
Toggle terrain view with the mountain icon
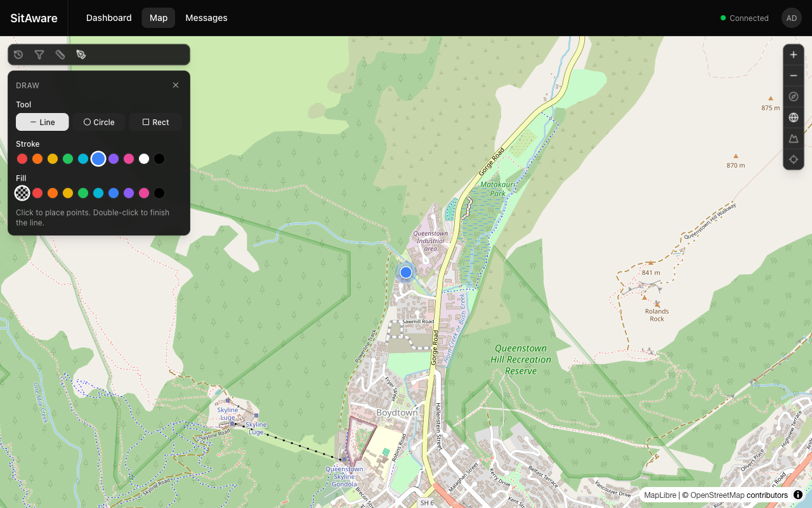click(x=793, y=138)
